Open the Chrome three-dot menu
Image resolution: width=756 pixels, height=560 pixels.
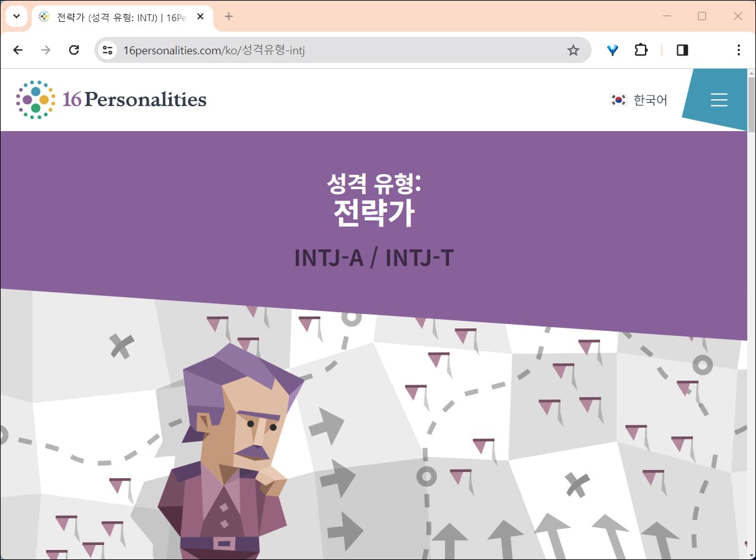coord(739,50)
